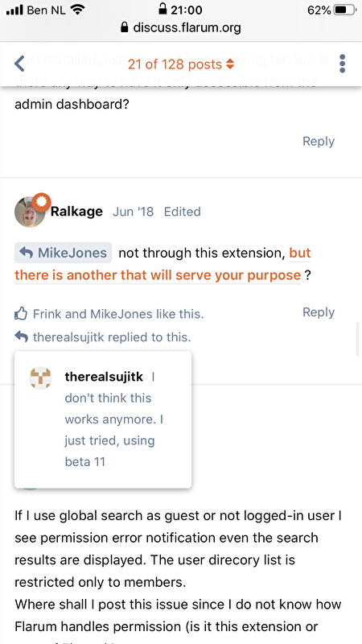This screenshot has height=644, width=362.
Task: Follow the MikeJones reply mention
Action: point(64,253)
